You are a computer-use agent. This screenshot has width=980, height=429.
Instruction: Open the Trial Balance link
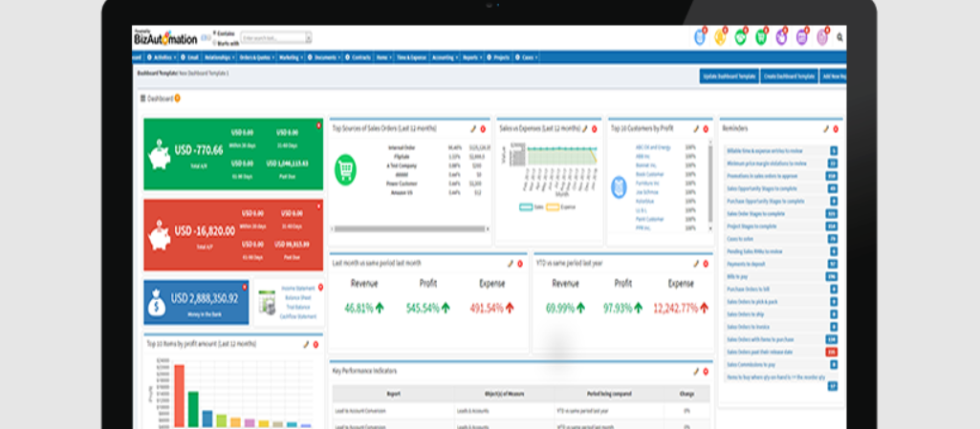[298, 308]
